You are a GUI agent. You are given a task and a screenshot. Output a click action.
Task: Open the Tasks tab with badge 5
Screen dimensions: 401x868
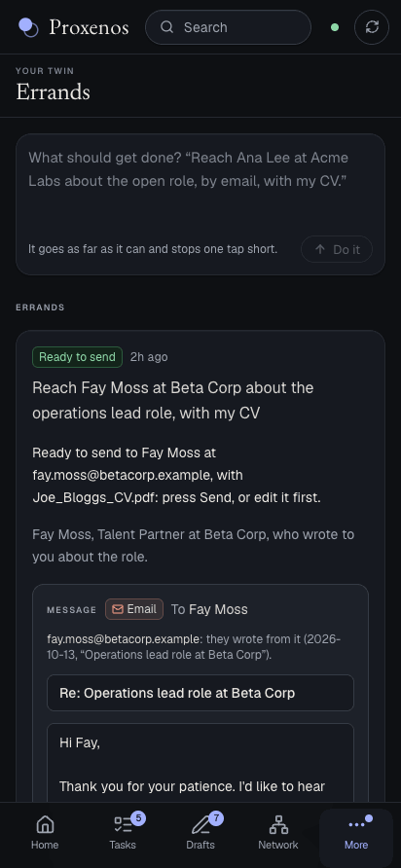click(x=123, y=833)
